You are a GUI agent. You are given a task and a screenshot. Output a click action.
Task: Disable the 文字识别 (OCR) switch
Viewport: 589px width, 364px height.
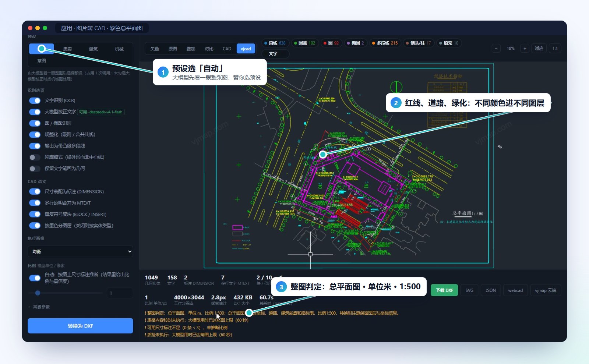(35, 100)
